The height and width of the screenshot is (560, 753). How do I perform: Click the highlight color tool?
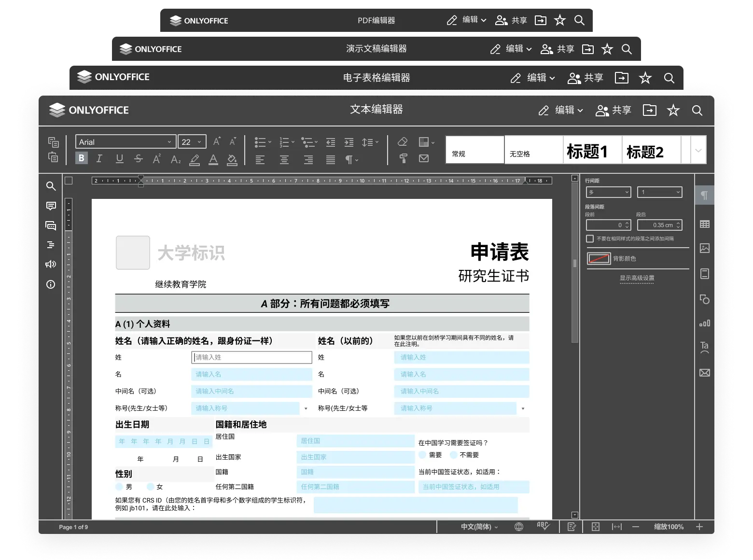pos(195,159)
